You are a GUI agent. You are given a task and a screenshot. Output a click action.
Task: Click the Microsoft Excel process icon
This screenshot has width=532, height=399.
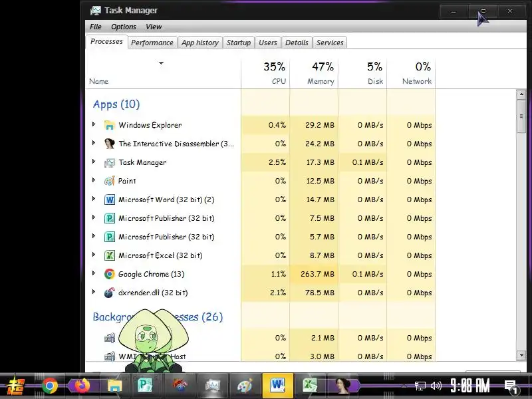click(x=109, y=255)
